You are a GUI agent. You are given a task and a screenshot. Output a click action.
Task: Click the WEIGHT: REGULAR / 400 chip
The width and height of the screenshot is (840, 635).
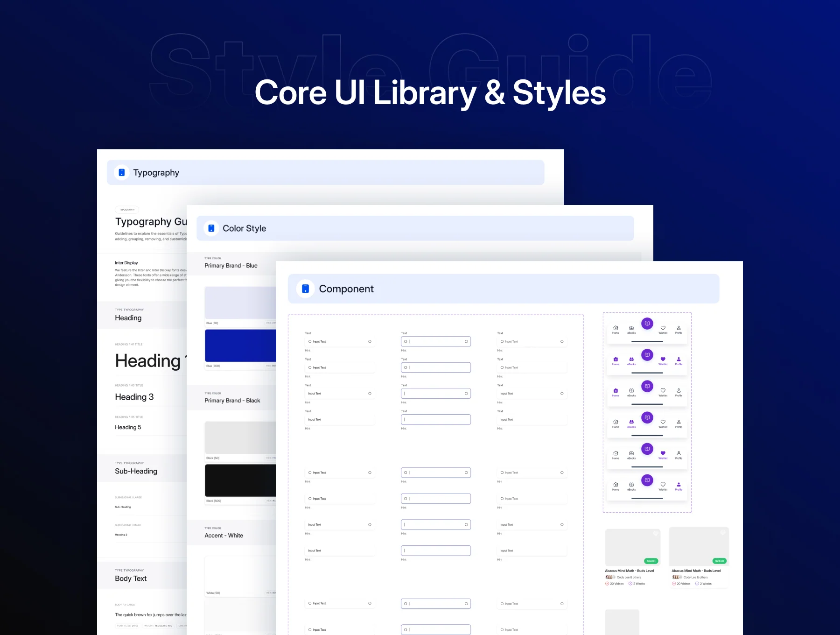click(158, 626)
